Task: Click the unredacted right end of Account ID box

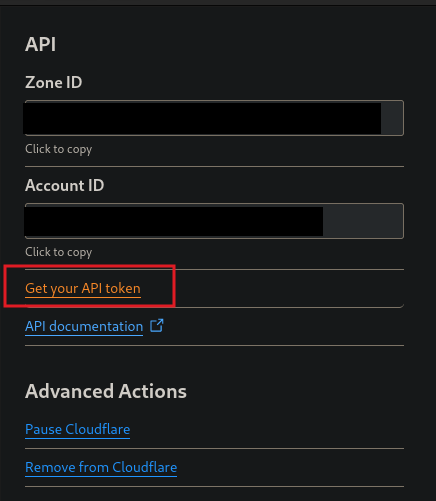Action: [363, 221]
